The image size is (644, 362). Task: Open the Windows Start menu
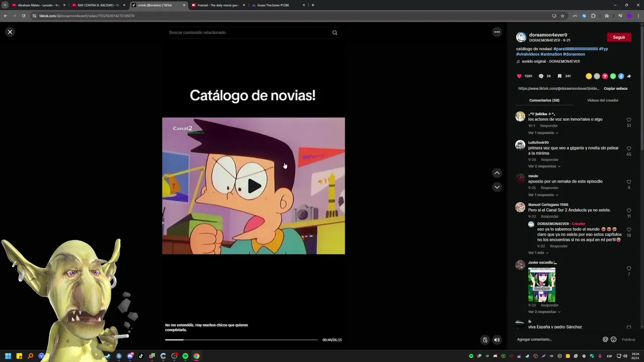[8, 356]
